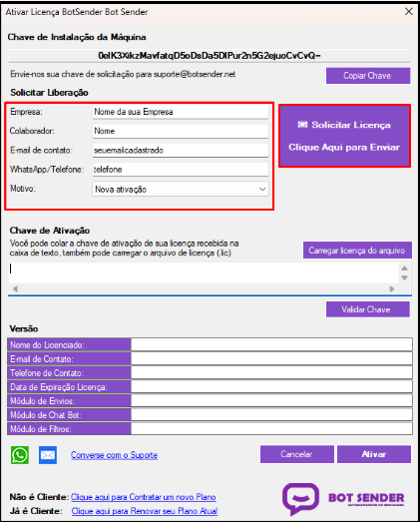Focus the Colaborador name field
This screenshot has width=420, height=522.
[x=181, y=131]
